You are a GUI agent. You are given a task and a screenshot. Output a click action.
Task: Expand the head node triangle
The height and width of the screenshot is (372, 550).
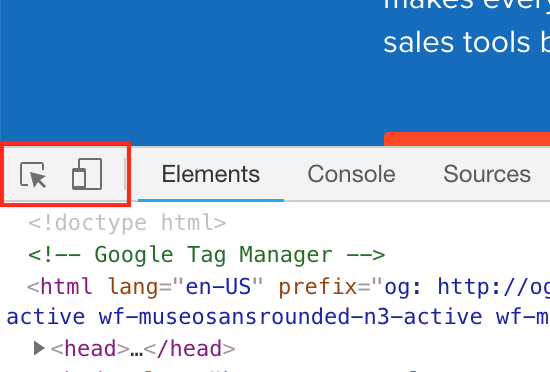[x=39, y=349]
